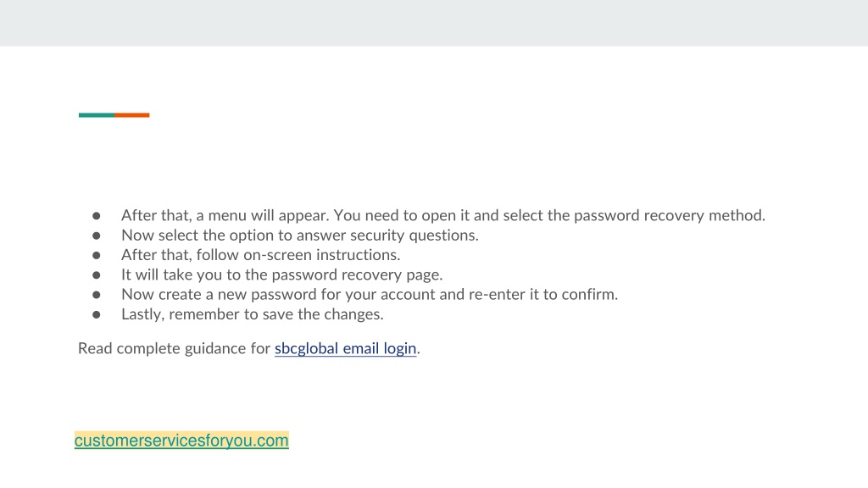Click the text 'Read complete guidance for'
868x488 pixels.
[x=174, y=348]
